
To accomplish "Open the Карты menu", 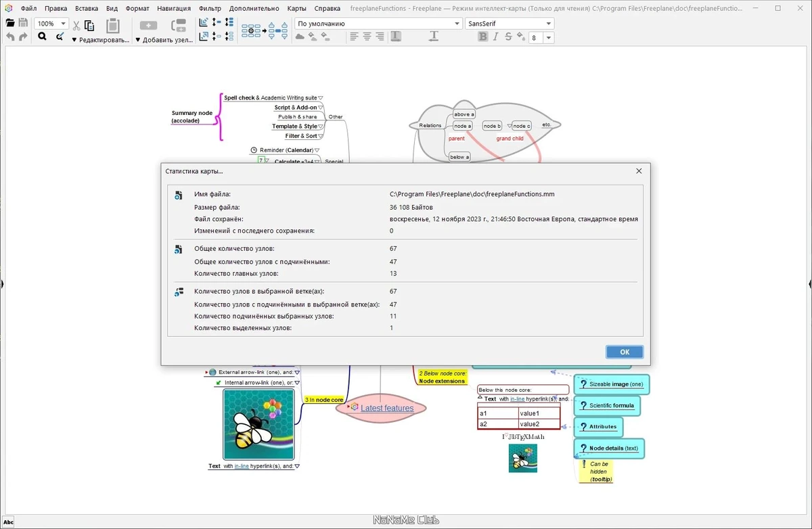I will click(296, 9).
